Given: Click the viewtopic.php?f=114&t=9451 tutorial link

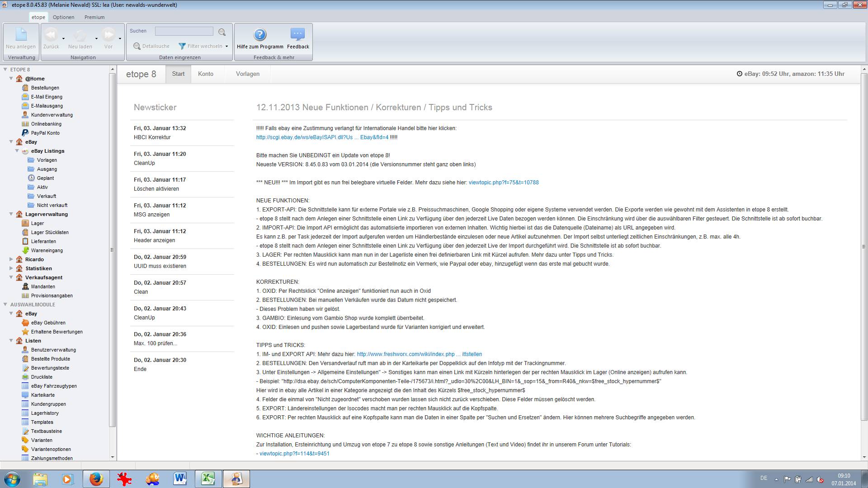Looking at the screenshot, I should click(294, 454).
